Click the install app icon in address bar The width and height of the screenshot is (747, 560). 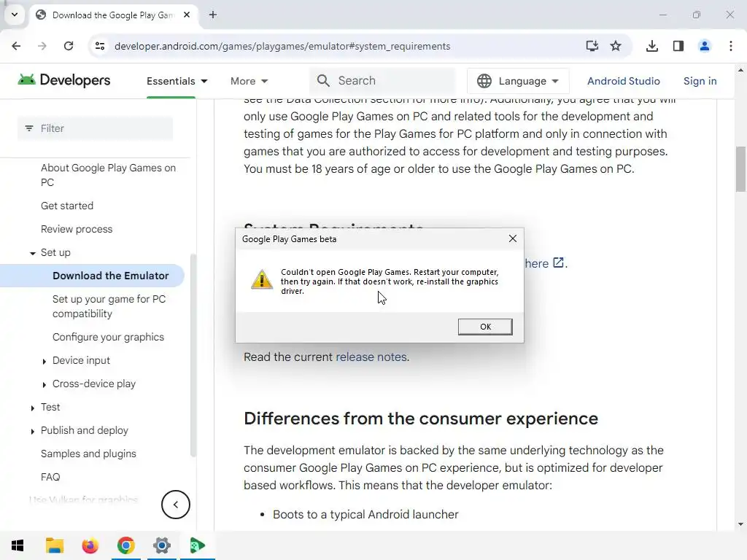tap(592, 46)
